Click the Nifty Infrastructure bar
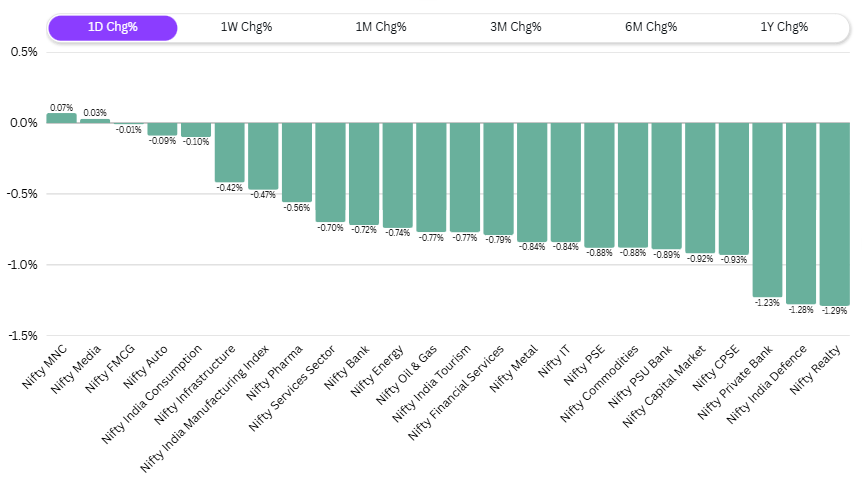 click(x=230, y=152)
